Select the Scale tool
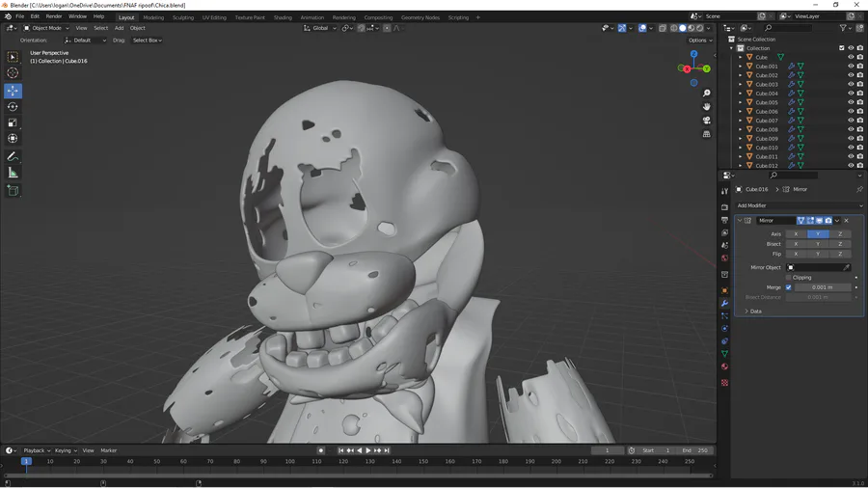Screen dimensions: 868x488 13,122
